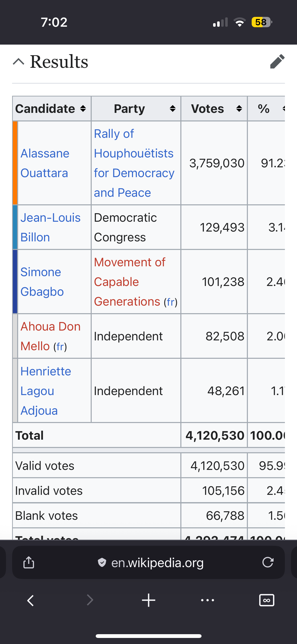Viewport: 297px width, 644px height.
Task: Collapse the Results section chevron
Action: pos(19,61)
